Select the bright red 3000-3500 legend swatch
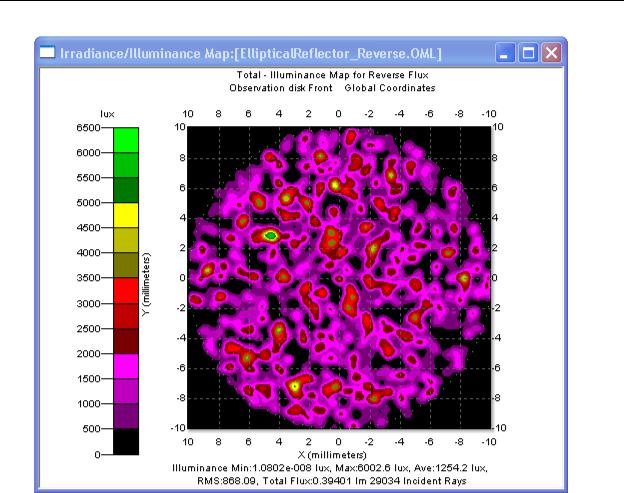Viewport: 624px width, 493px height. click(x=126, y=290)
